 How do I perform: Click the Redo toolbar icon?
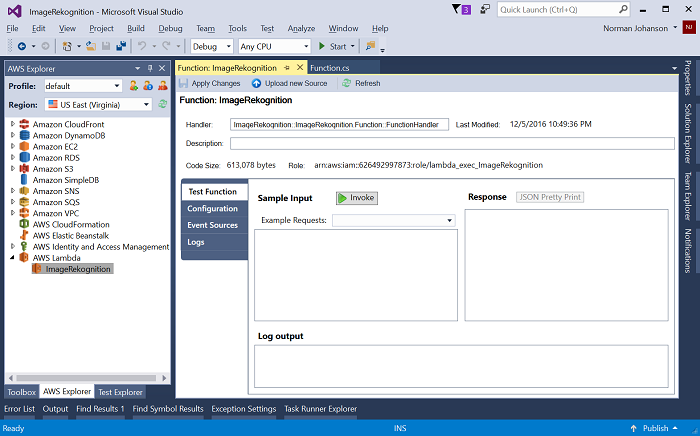166,46
